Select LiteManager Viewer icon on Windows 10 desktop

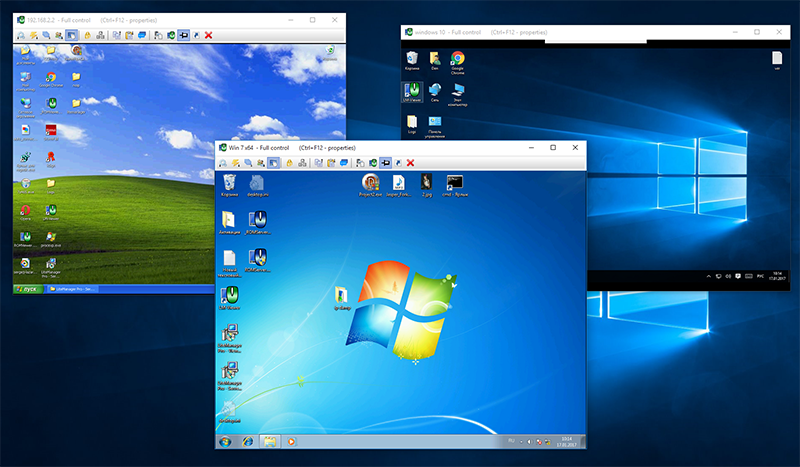(412, 92)
